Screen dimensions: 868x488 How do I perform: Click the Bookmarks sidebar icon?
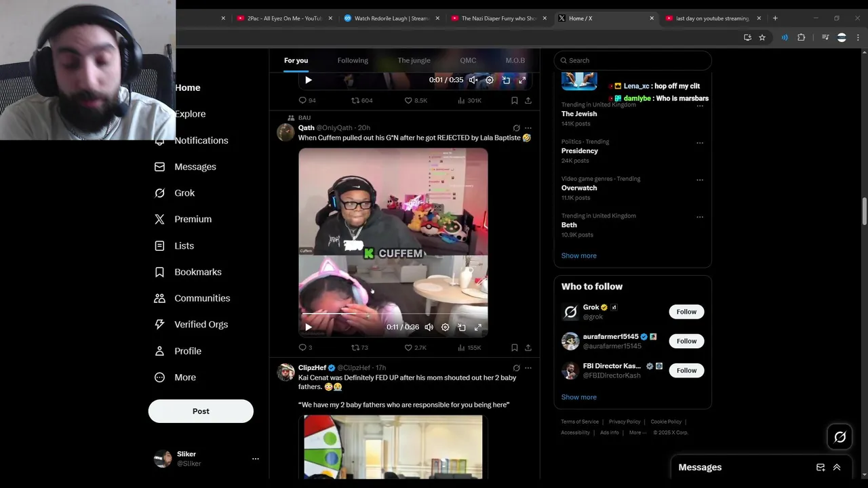[x=159, y=272]
